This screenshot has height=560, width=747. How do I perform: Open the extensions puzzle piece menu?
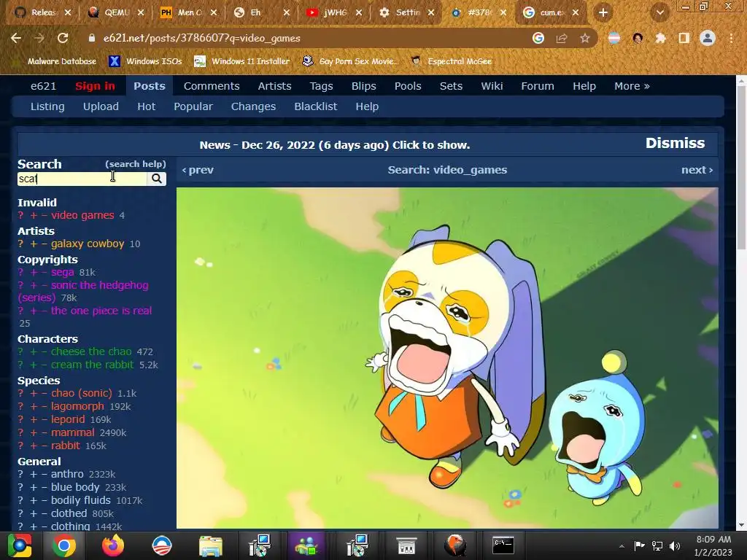coord(661,38)
